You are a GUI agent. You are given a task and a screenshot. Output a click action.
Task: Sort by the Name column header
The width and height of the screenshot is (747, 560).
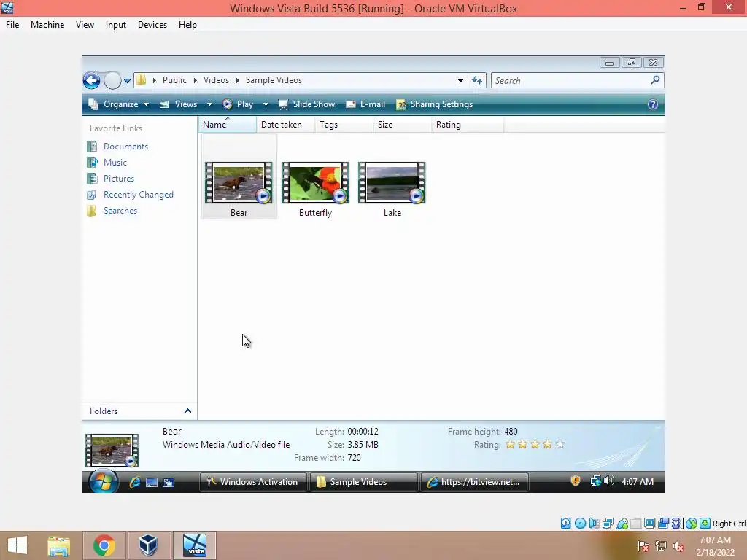point(228,124)
